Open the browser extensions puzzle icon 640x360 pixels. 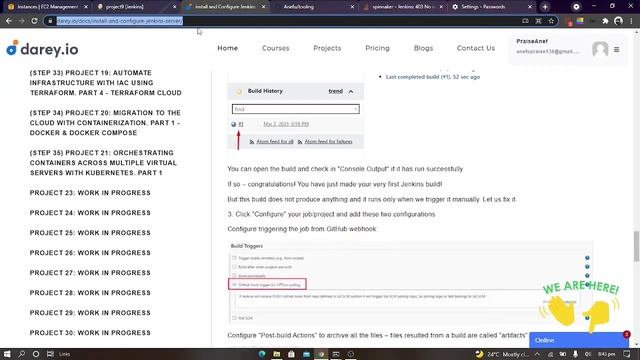(605, 21)
